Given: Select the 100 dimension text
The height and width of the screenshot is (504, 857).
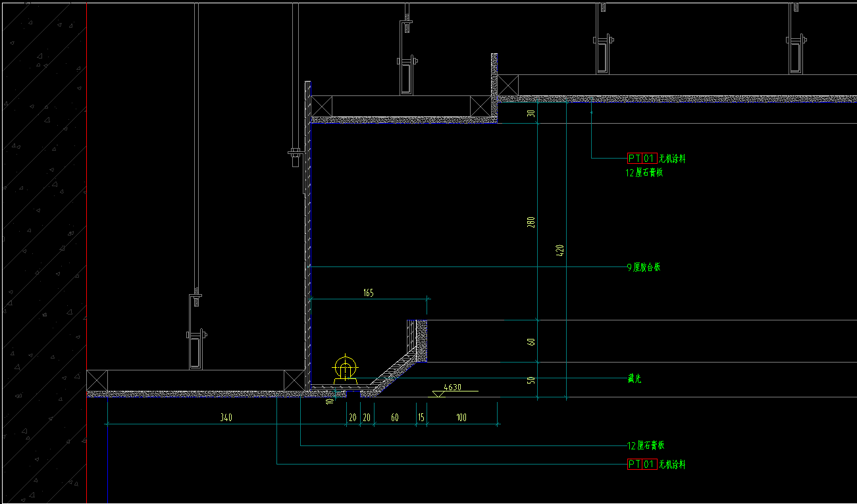Looking at the screenshot, I should point(461,417).
